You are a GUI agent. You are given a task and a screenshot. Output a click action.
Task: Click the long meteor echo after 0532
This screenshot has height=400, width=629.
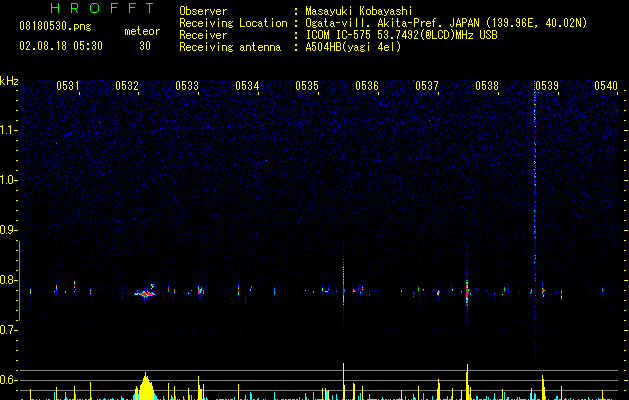[x=145, y=293]
